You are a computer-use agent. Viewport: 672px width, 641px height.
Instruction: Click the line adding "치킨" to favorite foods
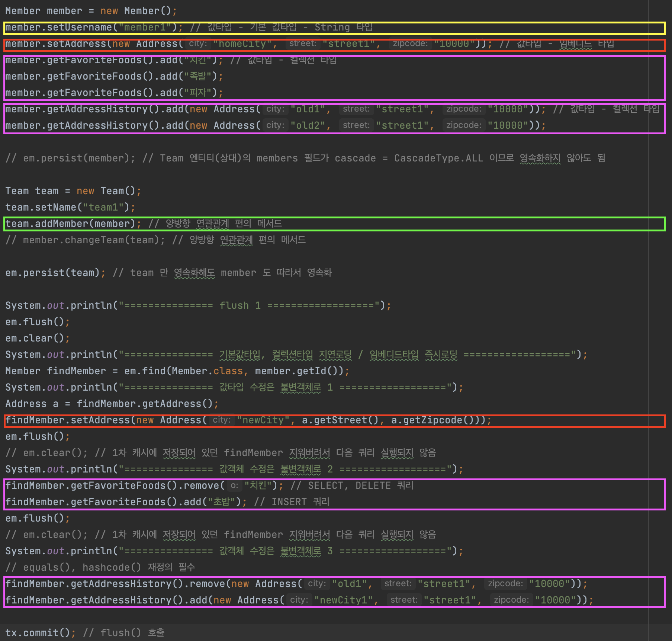[x=171, y=60]
